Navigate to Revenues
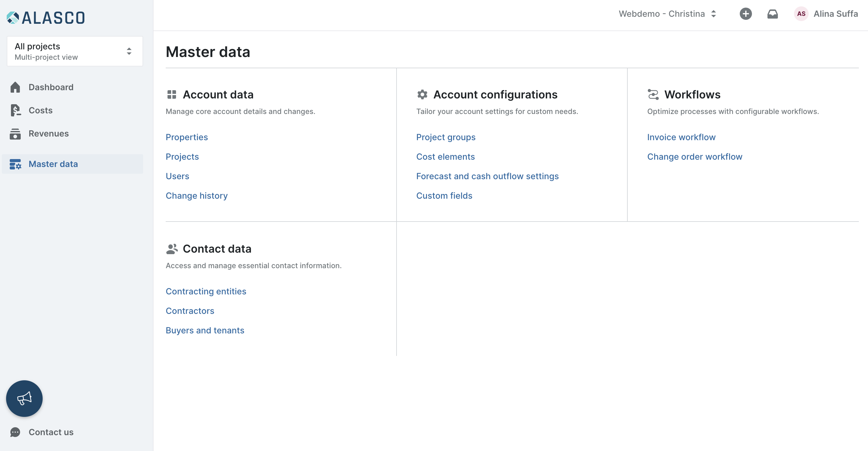The image size is (868, 451). pyautogui.click(x=48, y=134)
